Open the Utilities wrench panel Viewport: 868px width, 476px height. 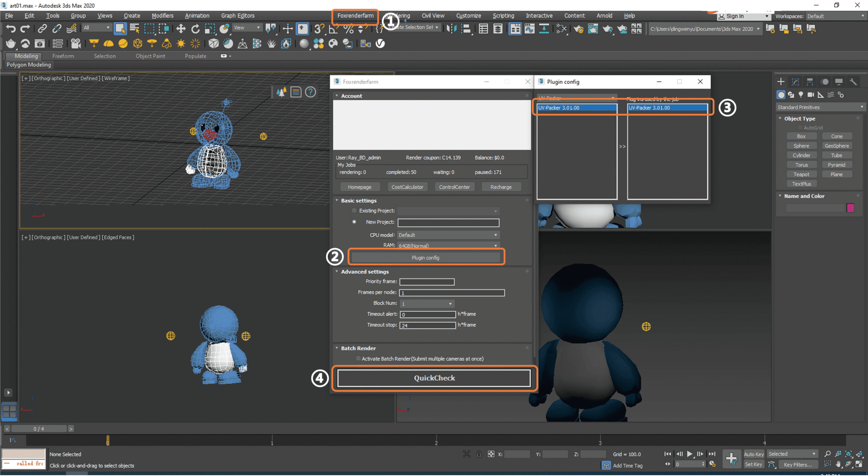(x=853, y=82)
